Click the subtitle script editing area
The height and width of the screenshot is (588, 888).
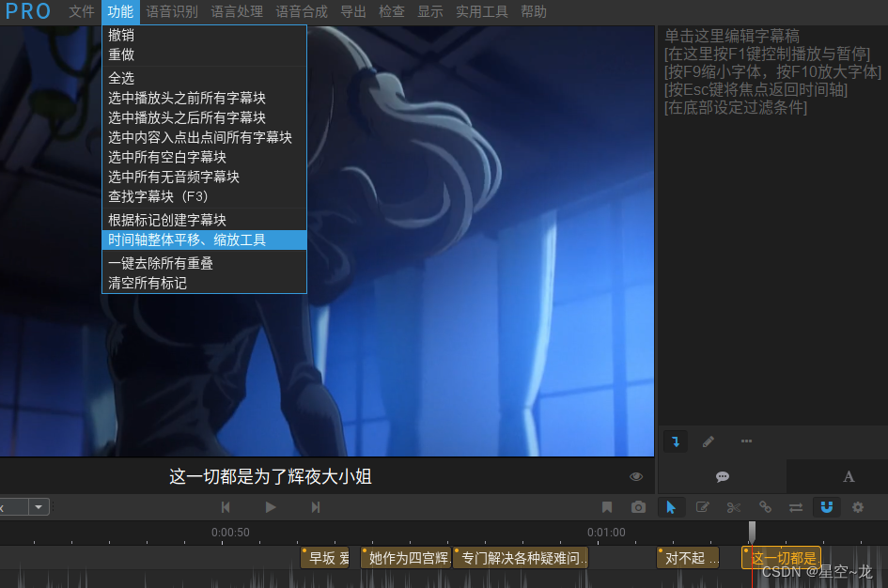772,226
